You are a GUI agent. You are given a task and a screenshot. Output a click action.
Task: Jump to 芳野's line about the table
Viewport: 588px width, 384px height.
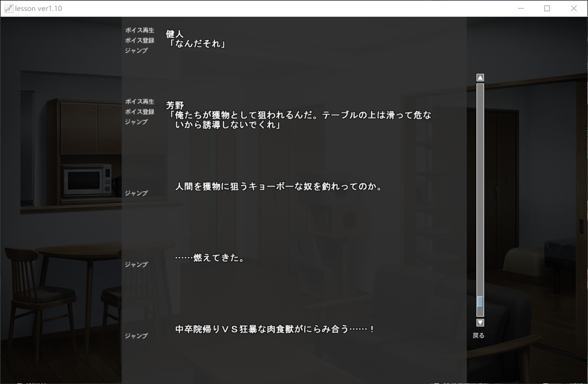136,122
